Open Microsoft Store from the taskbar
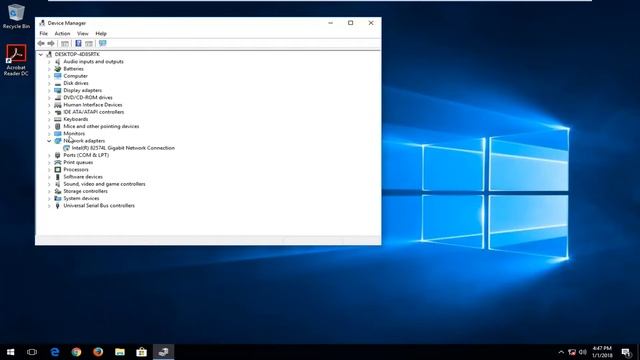This screenshot has height=360, width=640. [141, 352]
